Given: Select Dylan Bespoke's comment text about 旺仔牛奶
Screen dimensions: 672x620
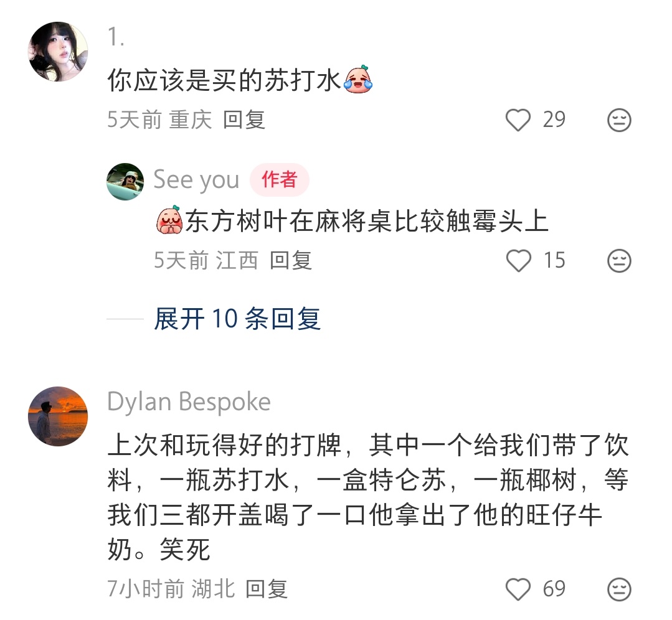Looking at the screenshot, I should pyautogui.click(x=367, y=497).
